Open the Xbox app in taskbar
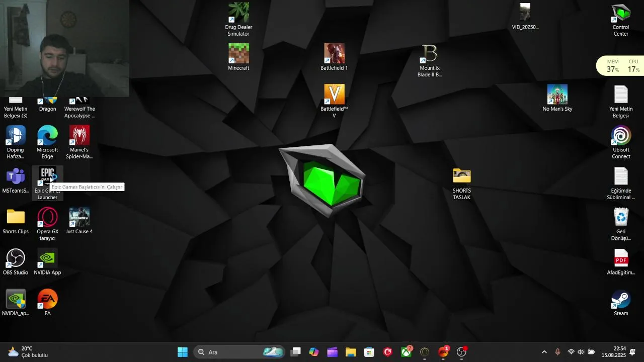Image resolution: width=644 pixels, height=362 pixels. [406, 352]
